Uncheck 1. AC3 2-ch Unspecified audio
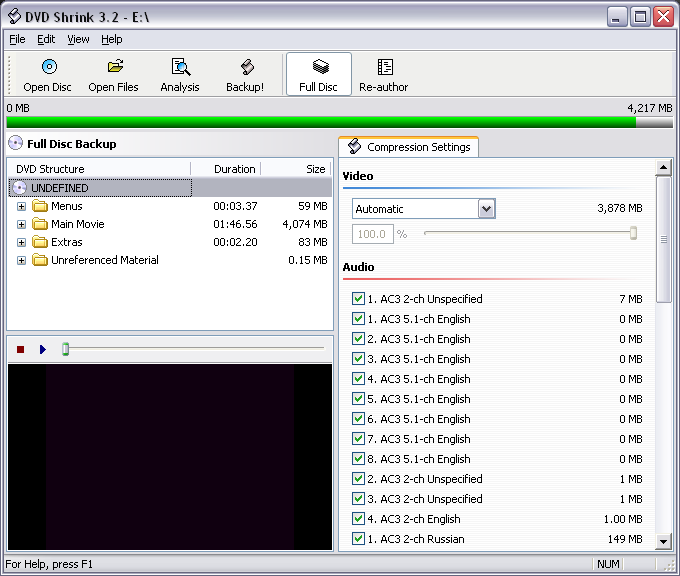The image size is (680, 576). (x=358, y=298)
